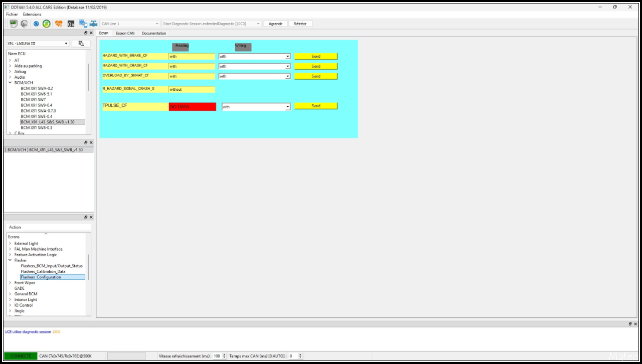Close the ECU list panel
Image resolution: width=642 pixels, height=364 pixels.
click(x=91, y=33)
